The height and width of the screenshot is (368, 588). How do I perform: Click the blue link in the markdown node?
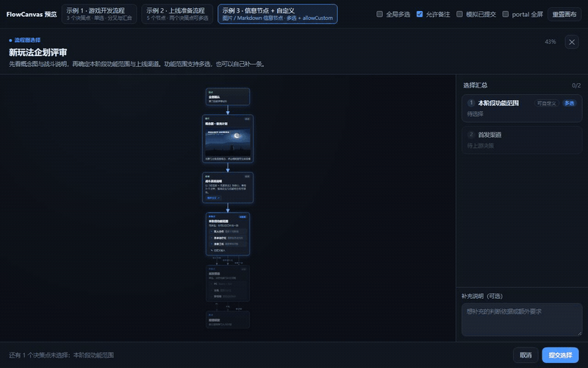coord(213,198)
